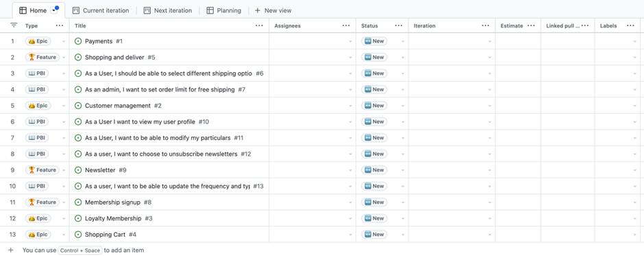The image size is (644, 256).
Task: Open Iteration column three-dot menu
Action: point(486,25)
